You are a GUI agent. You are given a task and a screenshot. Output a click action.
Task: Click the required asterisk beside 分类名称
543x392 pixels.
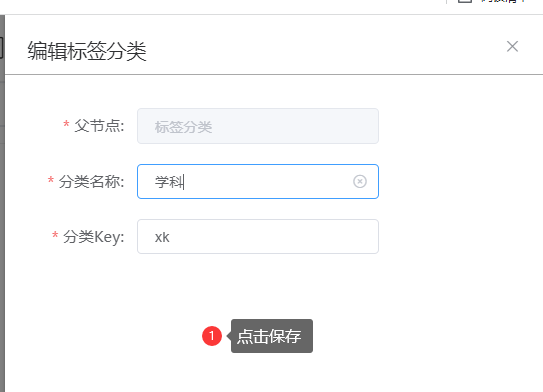click(51, 180)
